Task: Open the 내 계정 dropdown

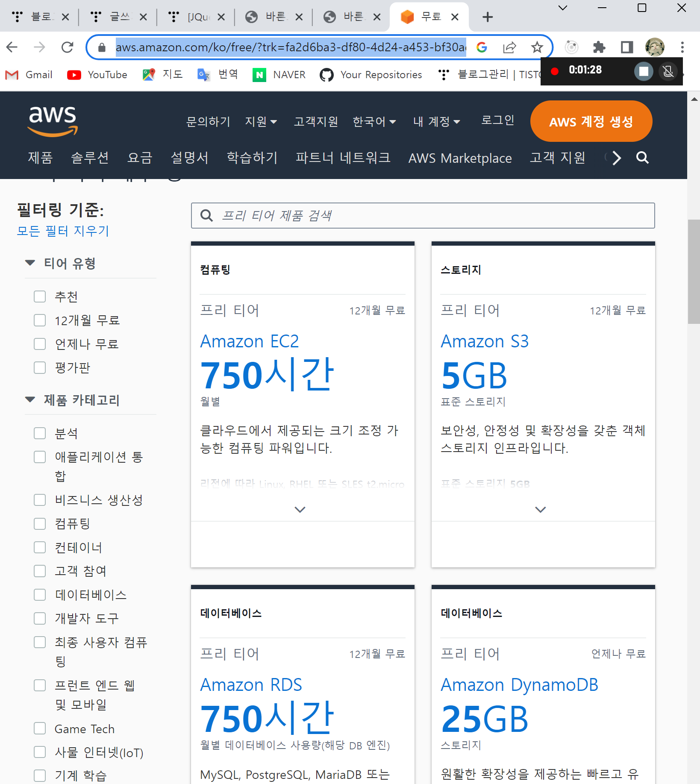Action: [436, 122]
